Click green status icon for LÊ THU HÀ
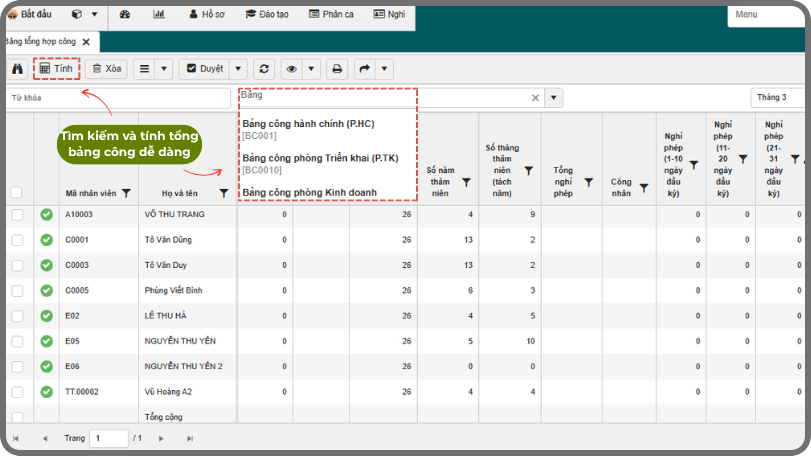Viewport: 811px width, 456px height. click(47, 315)
